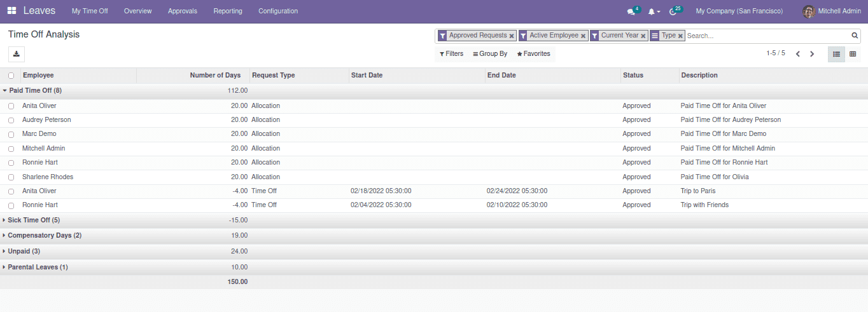Open the apps grid home menu icon
Viewport: 868px width, 312px height.
(x=11, y=11)
